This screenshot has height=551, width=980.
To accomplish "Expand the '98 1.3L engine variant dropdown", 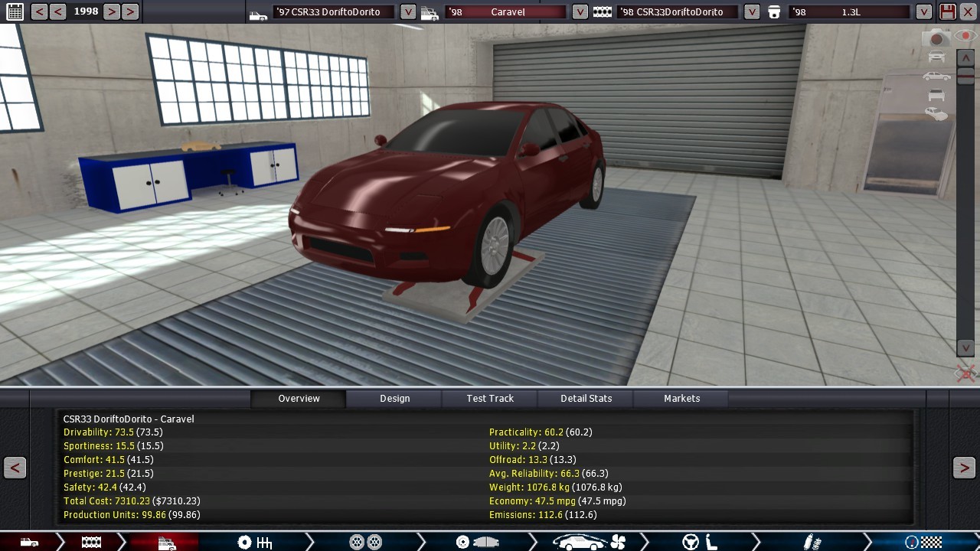I will click(x=924, y=12).
